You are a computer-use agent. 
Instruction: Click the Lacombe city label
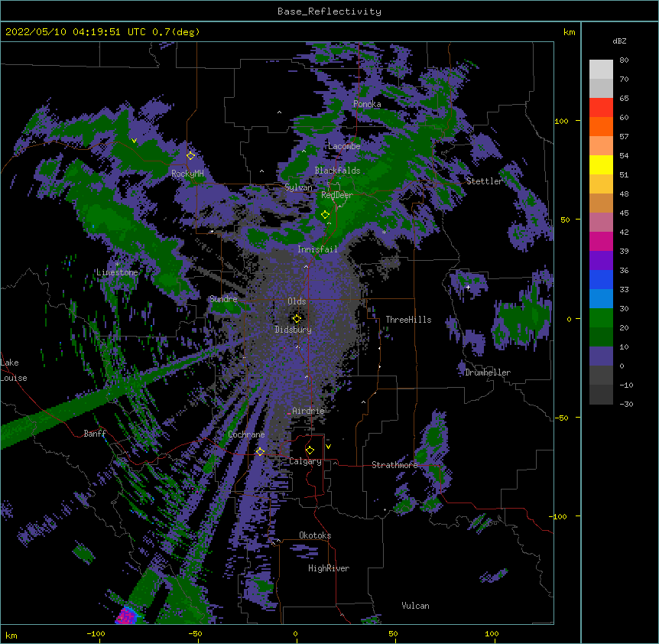coord(344,146)
